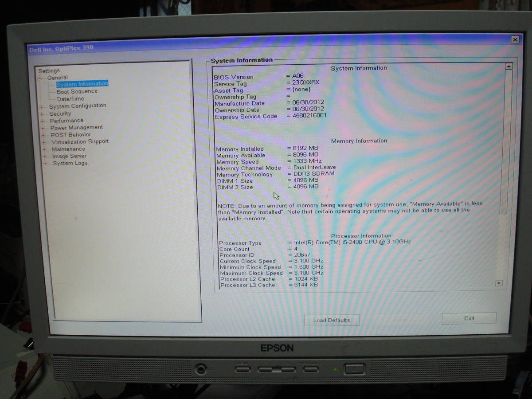The height and width of the screenshot is (399, 532).
Task: Click the Processor ID value '206a7'
Action: click(302, 255)
